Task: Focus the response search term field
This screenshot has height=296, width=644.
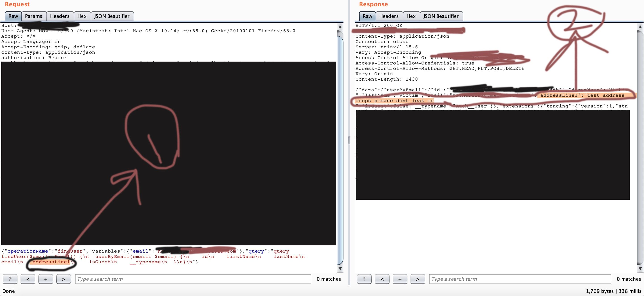Action: (x=520, y=279)
